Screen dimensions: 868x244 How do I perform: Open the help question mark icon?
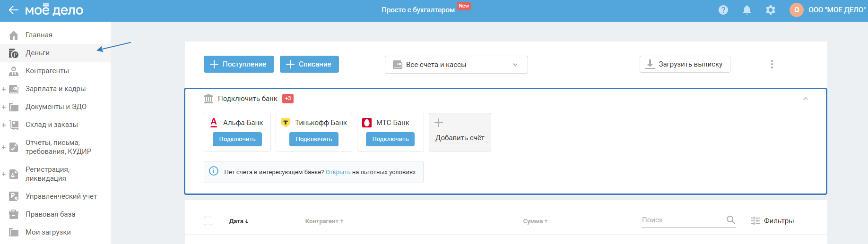(x=723, y=10)
